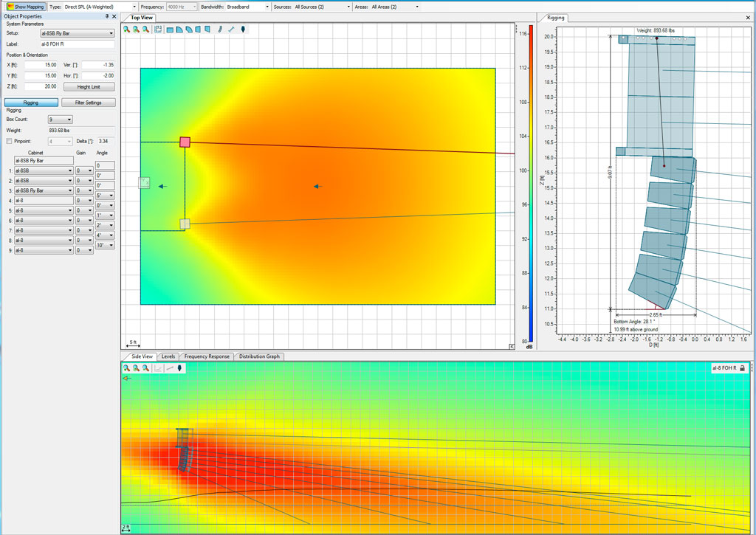
Task: Click the yellow direction arrow in Side View
Action: (127, 379)
